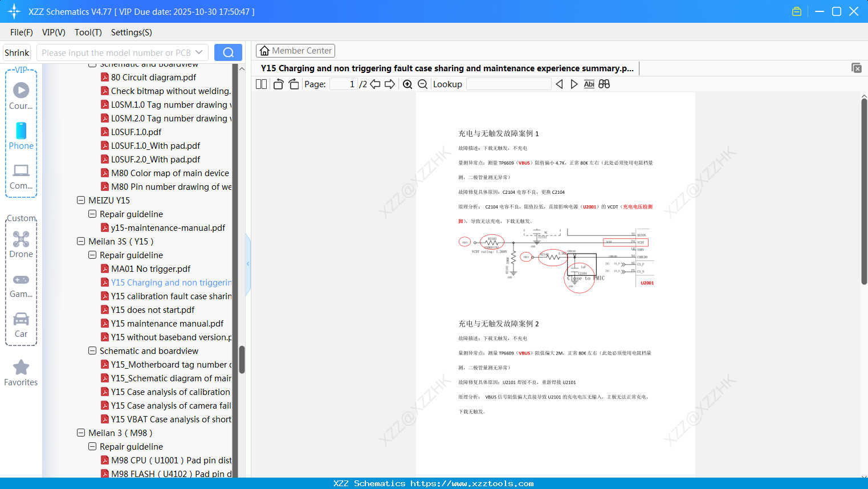Collapse the MEIZU Y15 tree node

point(80,200)
